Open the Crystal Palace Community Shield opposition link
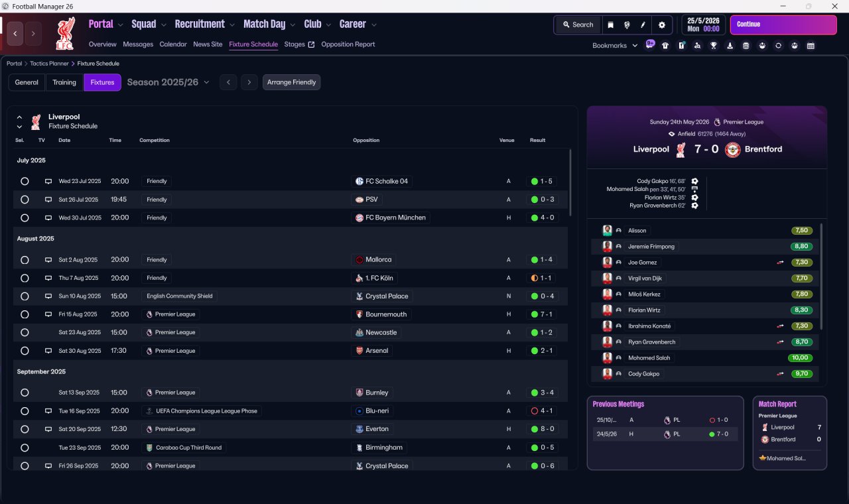This screenshot has height=504, width=849. (382, 296)
